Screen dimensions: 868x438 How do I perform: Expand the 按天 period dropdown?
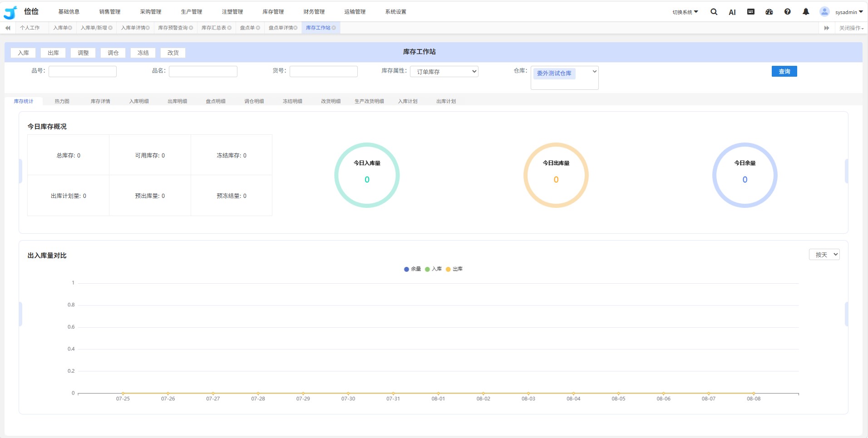(824, 255)
